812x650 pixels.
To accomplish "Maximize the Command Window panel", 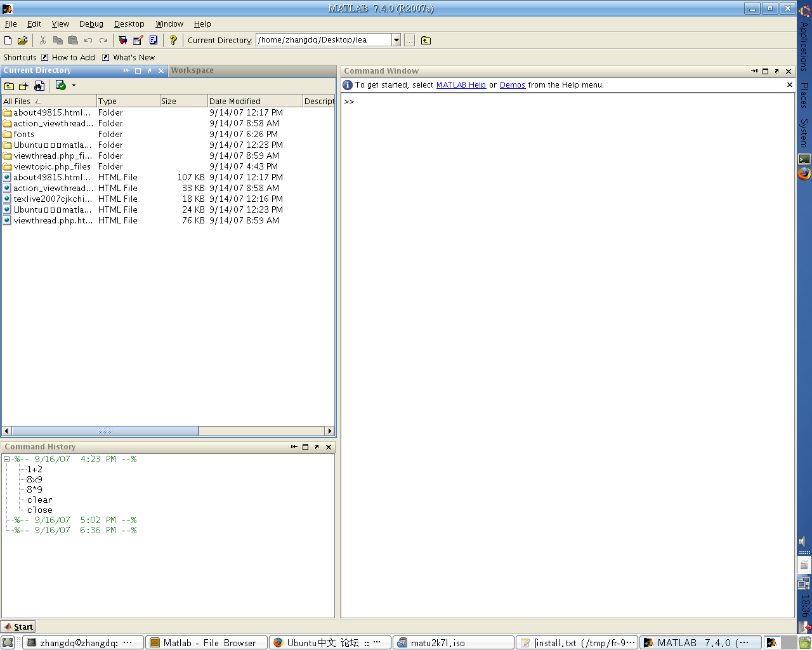I will [x=766, y=71].
